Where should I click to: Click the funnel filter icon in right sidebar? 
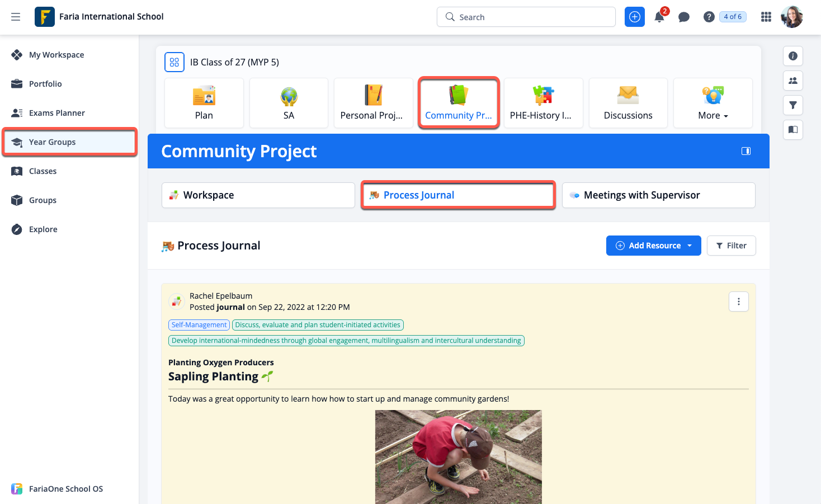point(792,105)
